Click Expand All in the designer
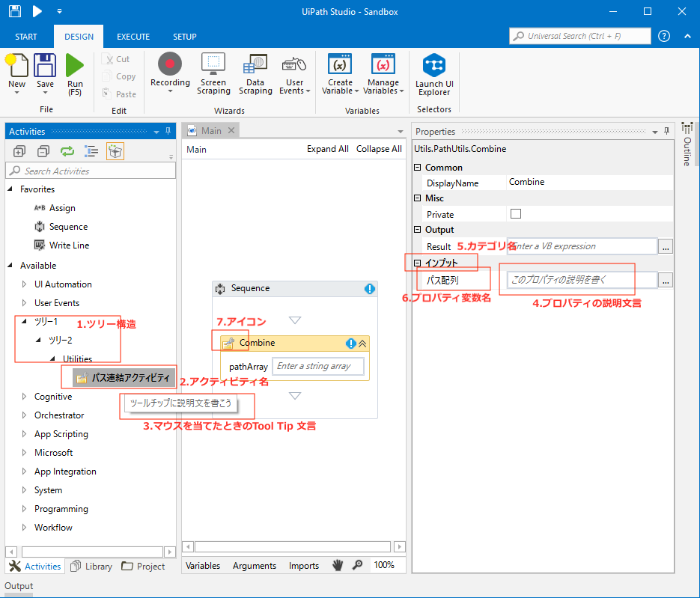Viewport: 700px width, 598px height. pyautogui.click(x=328, y=149)
